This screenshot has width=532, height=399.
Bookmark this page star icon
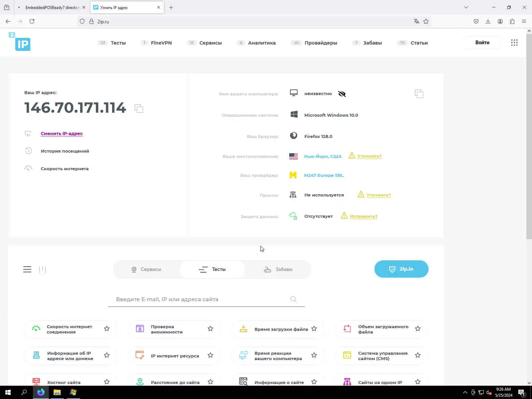[426, 21]
